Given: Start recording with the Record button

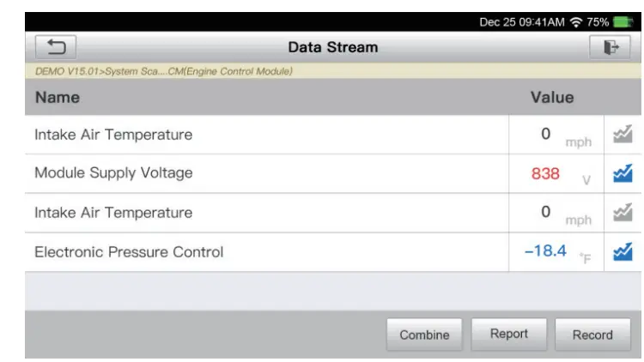Looking at the screenshot, I should tap(592, 335).
